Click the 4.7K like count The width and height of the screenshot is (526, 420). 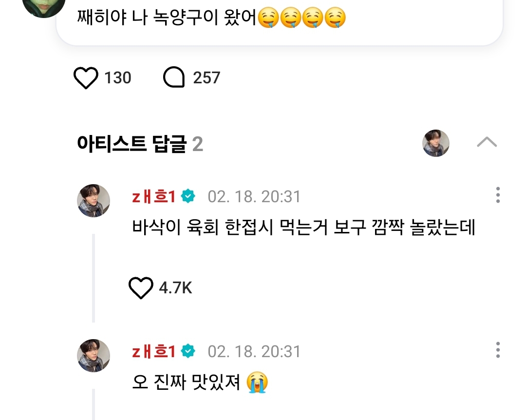(175, 288)
